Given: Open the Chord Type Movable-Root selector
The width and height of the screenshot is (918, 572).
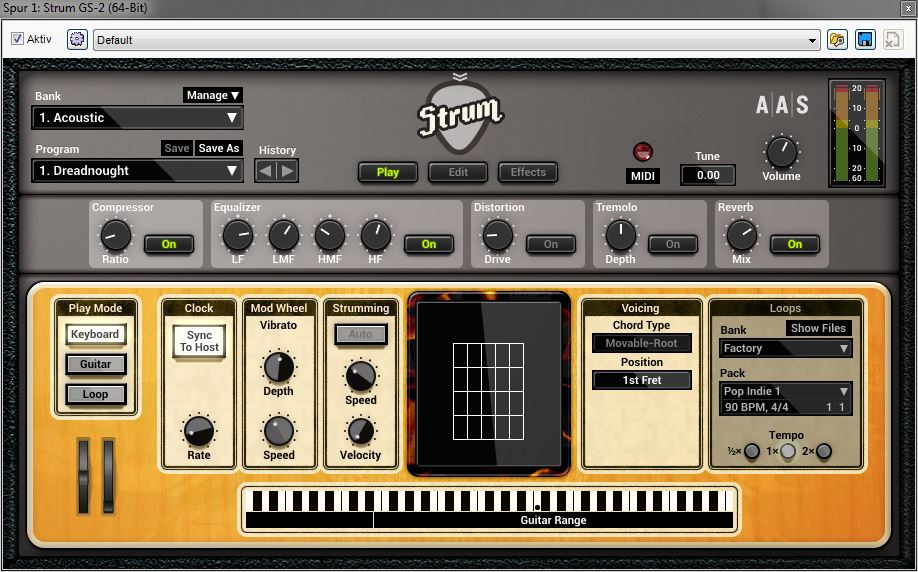Looking at the screenshot, I should 642,344.
